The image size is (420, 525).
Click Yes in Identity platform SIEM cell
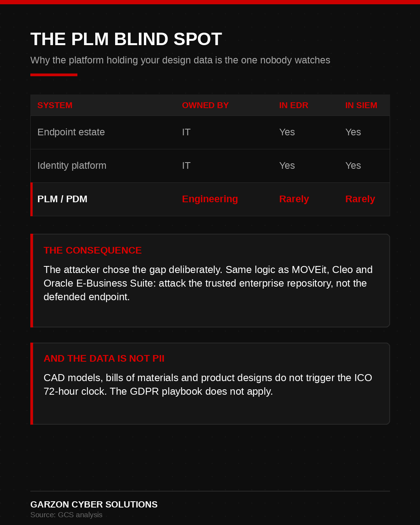pos(353,166)
